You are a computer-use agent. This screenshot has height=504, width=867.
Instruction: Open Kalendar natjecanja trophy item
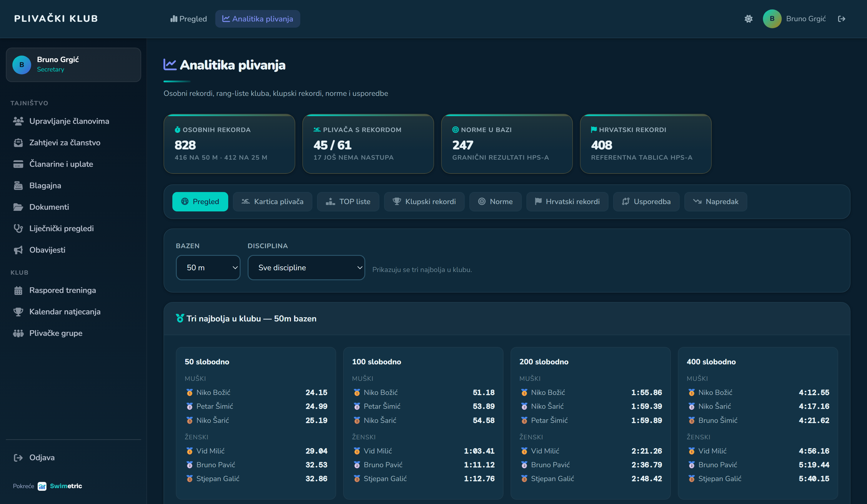[x=74, y=312]
